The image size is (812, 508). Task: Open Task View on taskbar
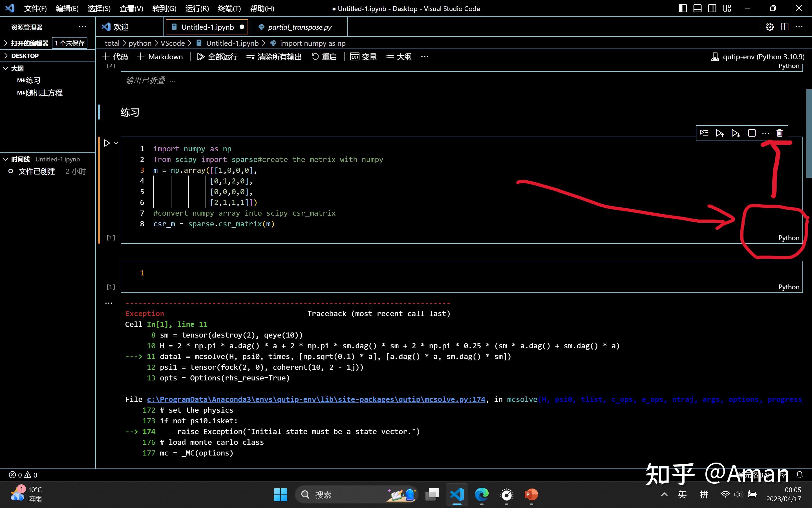pos(432,494)
